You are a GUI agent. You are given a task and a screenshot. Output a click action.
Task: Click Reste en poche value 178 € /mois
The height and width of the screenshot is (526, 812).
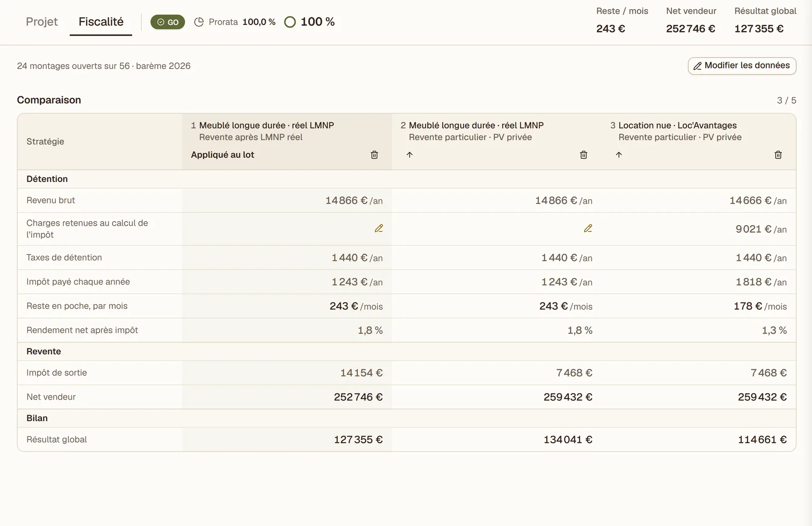760,306
